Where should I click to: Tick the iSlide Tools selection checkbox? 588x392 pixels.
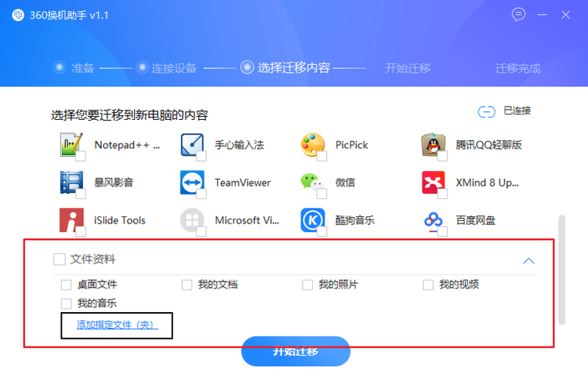coord(81,232)
